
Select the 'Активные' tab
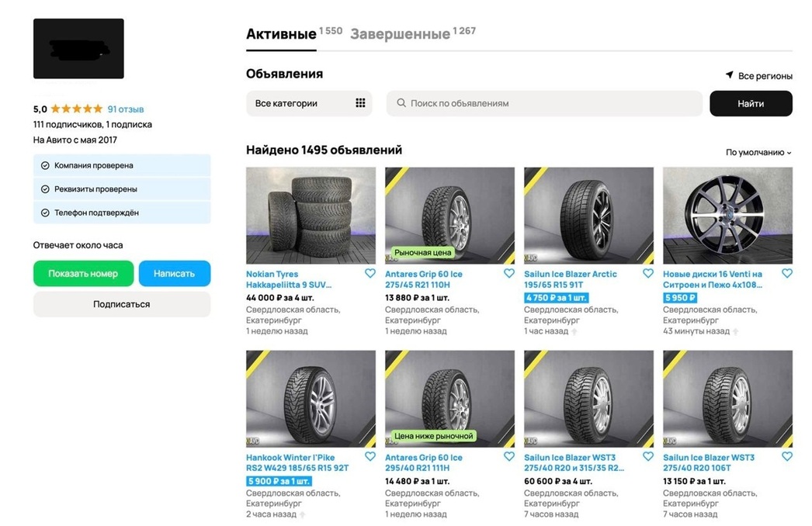pos(281,34)
